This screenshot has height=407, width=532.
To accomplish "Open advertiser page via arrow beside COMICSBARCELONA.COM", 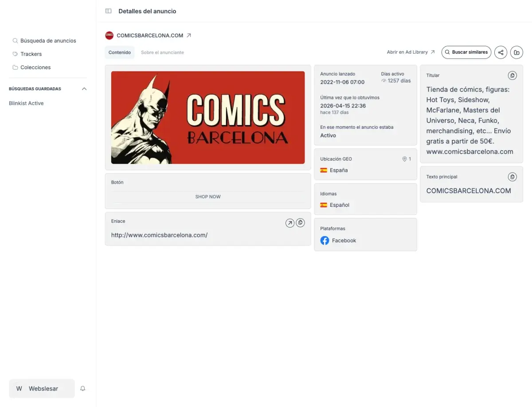I will pyautogui.click(x=189, y=36).
